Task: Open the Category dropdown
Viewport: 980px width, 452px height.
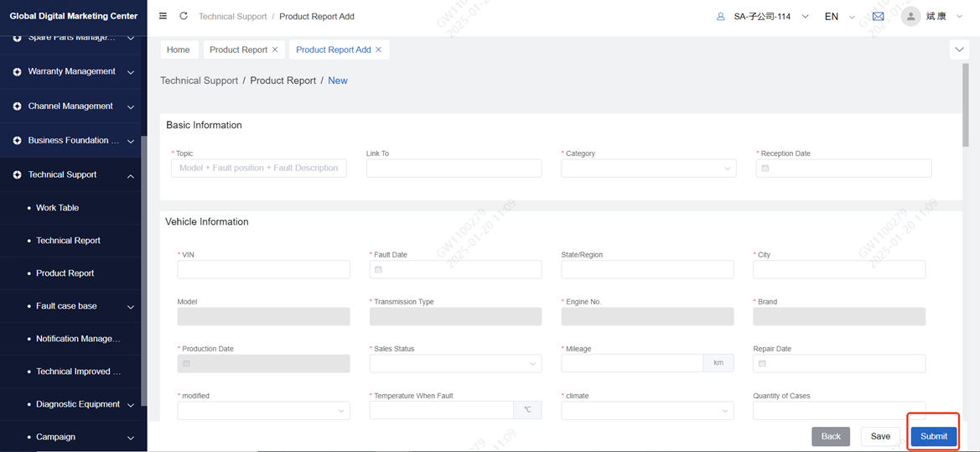Action: [x=648, y=169]
